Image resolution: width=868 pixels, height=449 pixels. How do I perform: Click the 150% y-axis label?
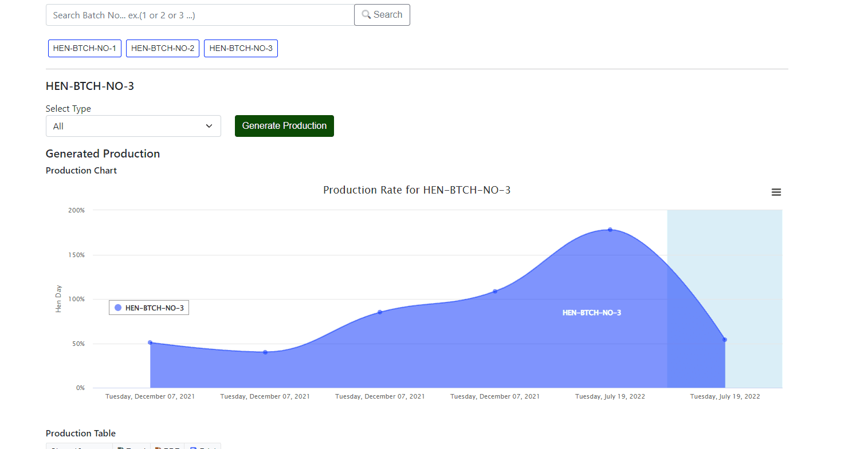77,255
